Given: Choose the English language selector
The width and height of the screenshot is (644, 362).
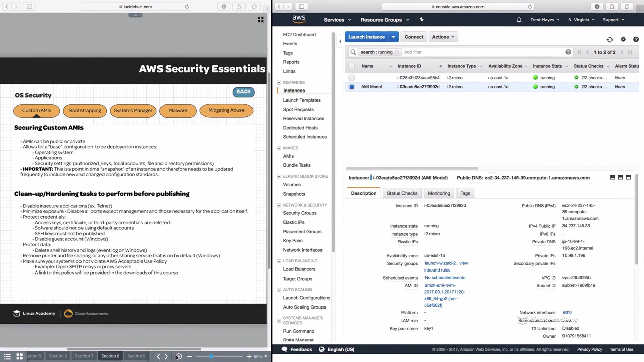Looking at the screenshot, I should pyautogui.click(x=337, y=349).
